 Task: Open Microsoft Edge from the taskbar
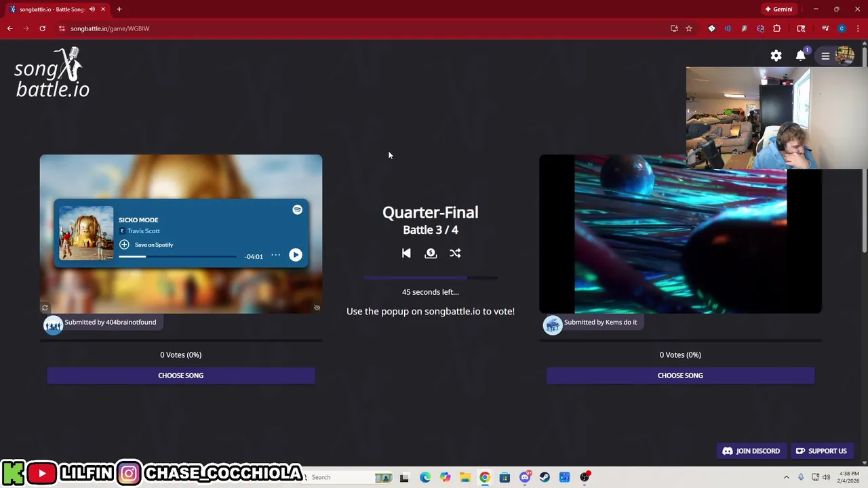click(x=425, y=477)
